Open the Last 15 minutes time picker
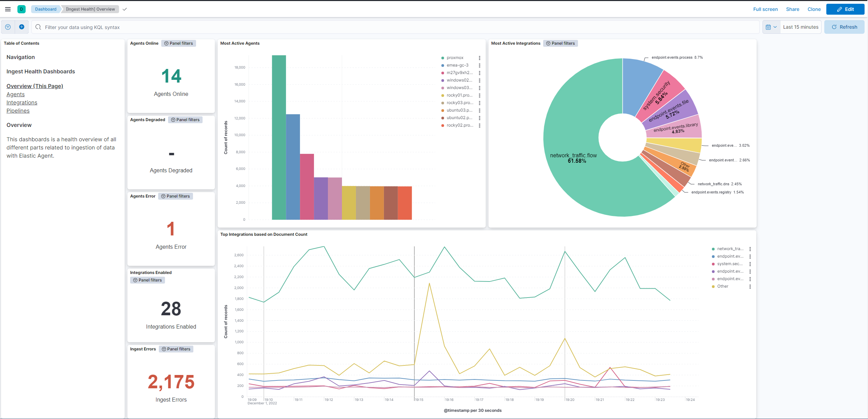868x419 pixels. [x=800, y=27]
